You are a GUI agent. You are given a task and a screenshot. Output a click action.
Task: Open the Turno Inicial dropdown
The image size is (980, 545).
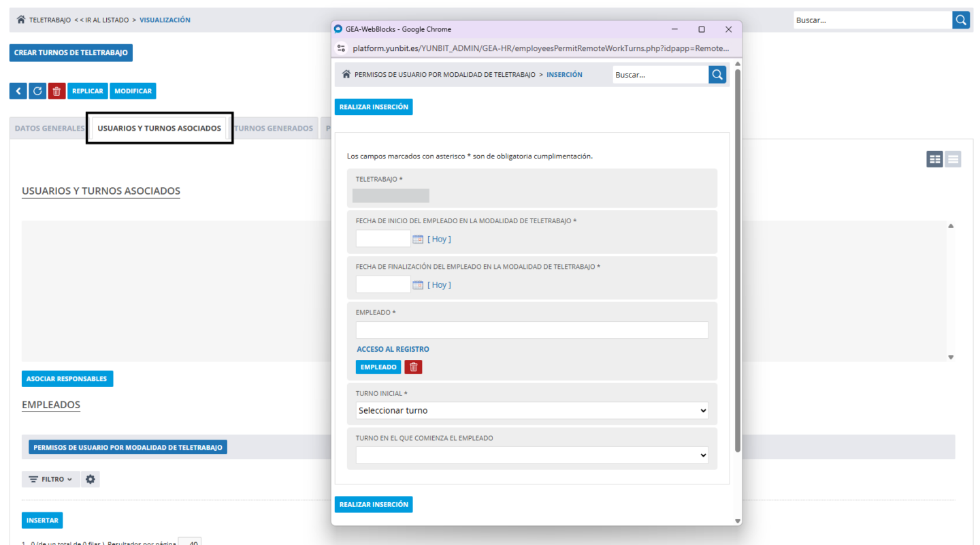pos(532,410)
